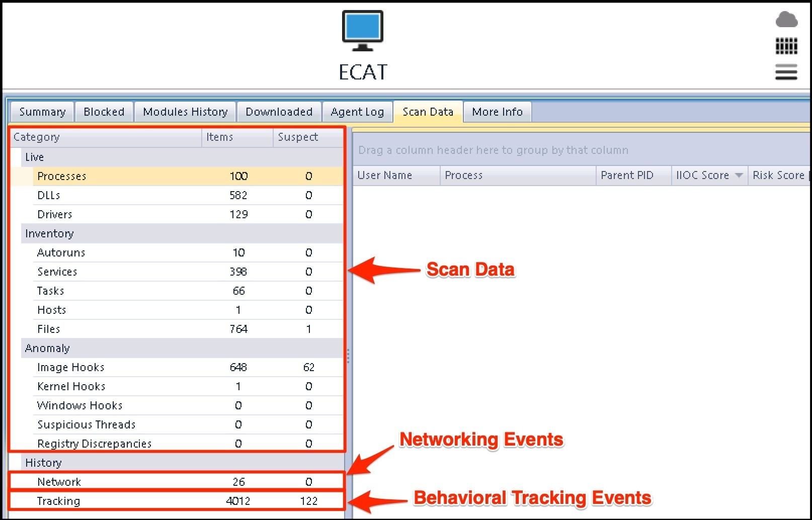Open the Services category

(x=188, y=272)
